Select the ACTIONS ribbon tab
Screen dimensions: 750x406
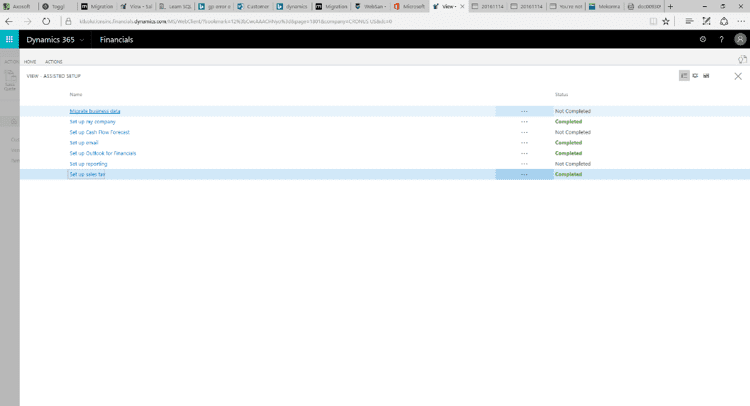click(x=54, y=62)
